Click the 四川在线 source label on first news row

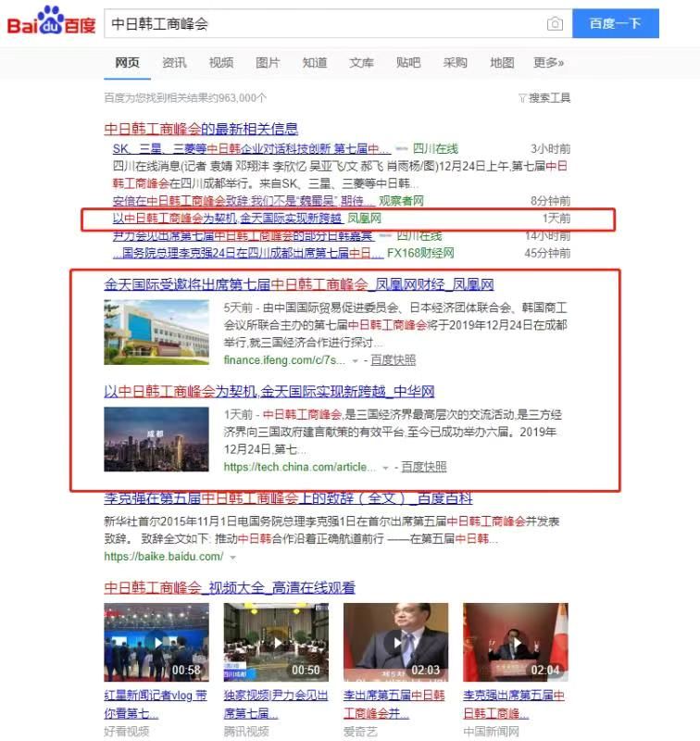point(435,149)
